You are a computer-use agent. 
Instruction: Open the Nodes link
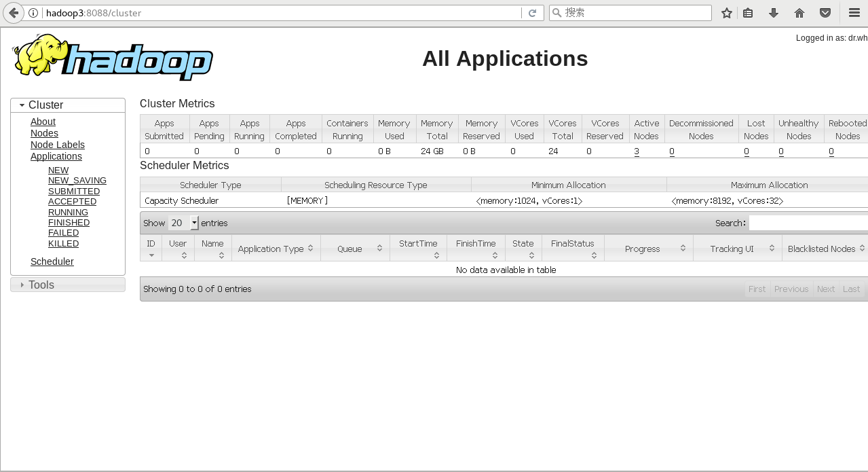click(44, 134)
